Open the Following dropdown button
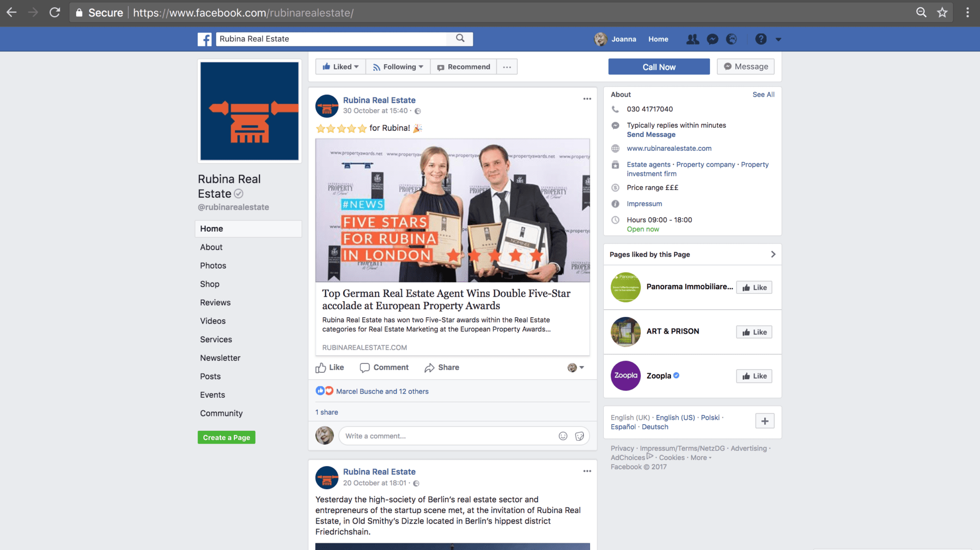The image size is (980, 550). (x=398, y=67)
